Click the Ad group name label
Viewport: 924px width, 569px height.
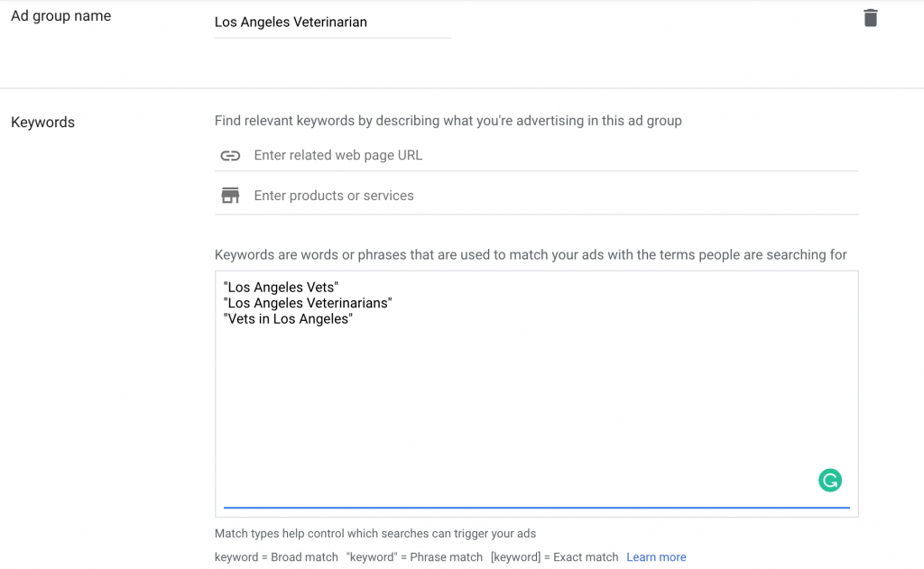60,16
